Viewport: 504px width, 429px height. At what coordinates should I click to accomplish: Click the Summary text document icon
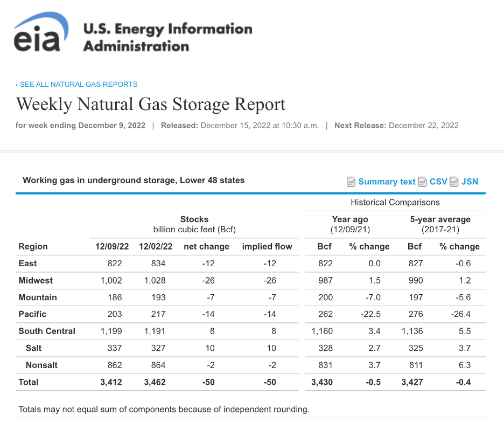351,182
